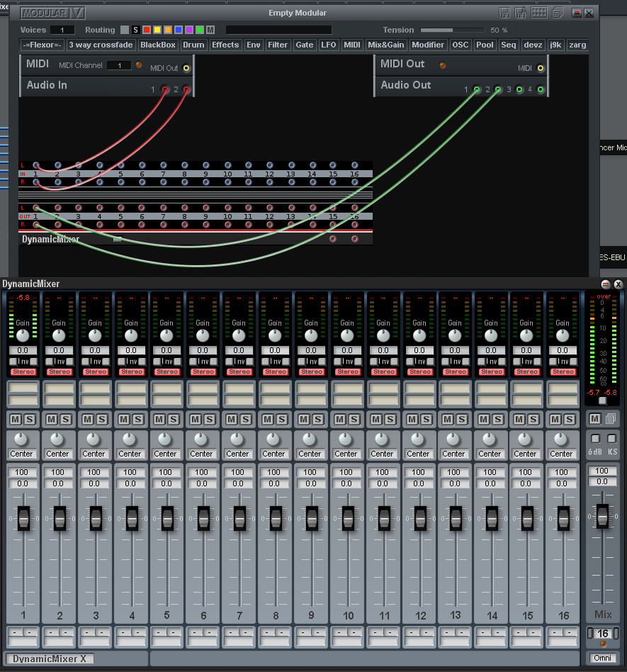This screenshot has height=672, width=627.
Task: Select the red routing color square
Action: (x=147, y=30)
